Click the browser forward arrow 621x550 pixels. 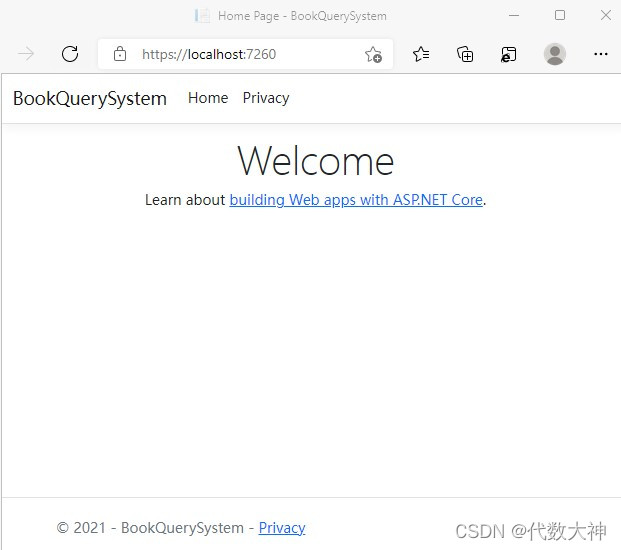26,53
